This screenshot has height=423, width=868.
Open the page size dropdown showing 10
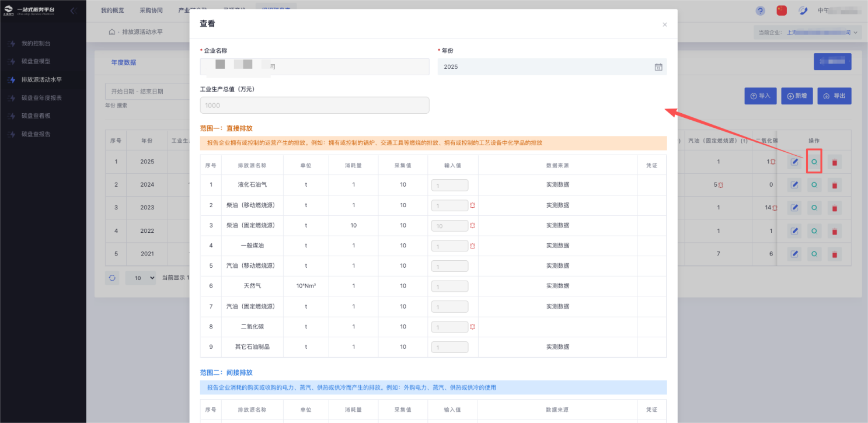point(141,278)
